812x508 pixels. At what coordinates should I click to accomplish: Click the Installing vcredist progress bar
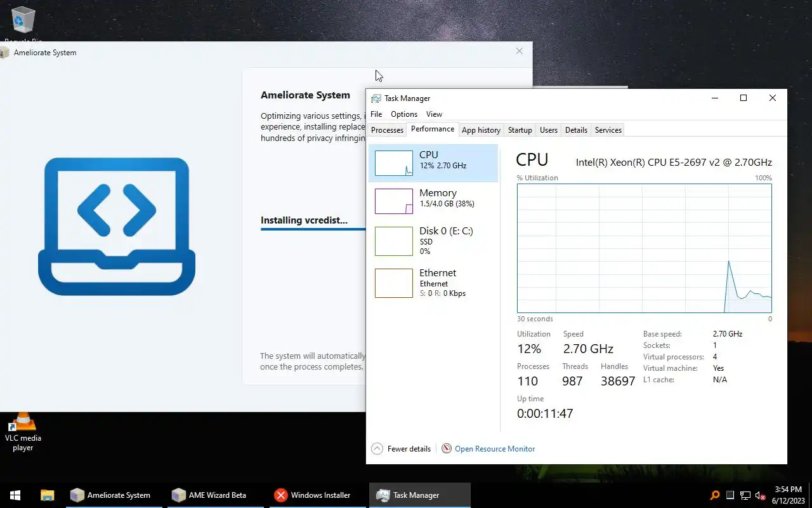coord(313,229)
